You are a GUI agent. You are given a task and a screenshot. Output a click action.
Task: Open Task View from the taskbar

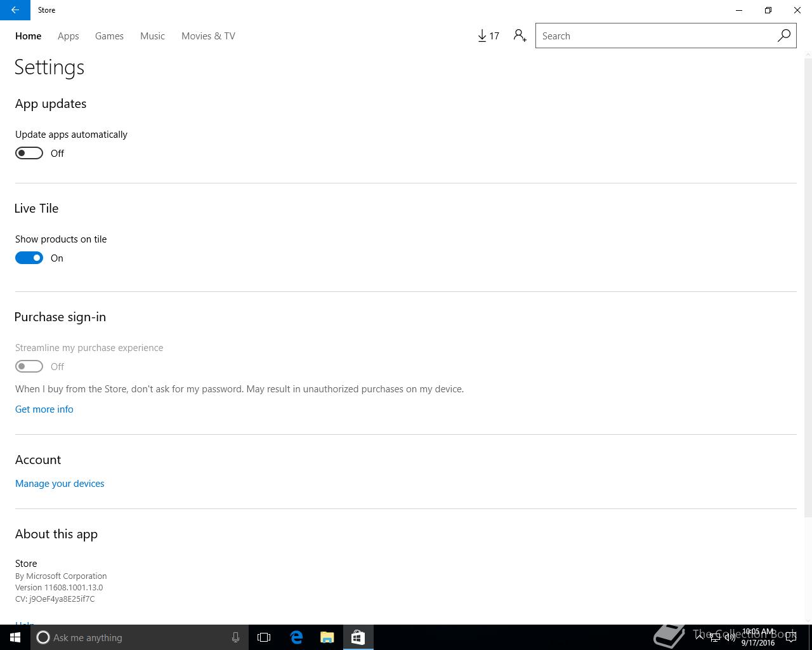(264, 637)
